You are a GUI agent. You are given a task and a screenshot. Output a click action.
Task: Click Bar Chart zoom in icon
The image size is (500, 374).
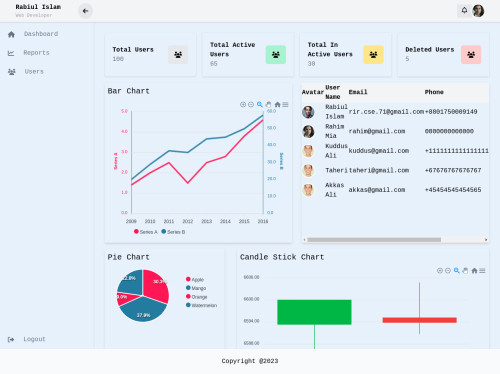243,105
